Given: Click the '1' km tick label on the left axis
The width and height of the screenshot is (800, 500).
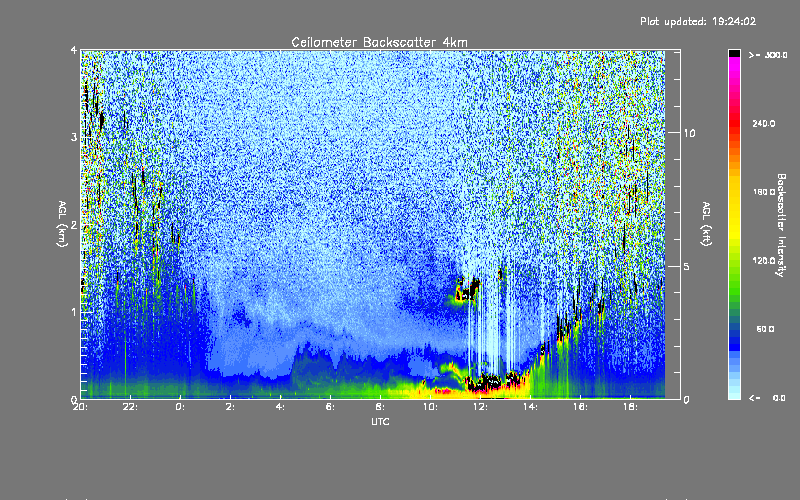Looking at the screenshot, I should click(74, 312).
